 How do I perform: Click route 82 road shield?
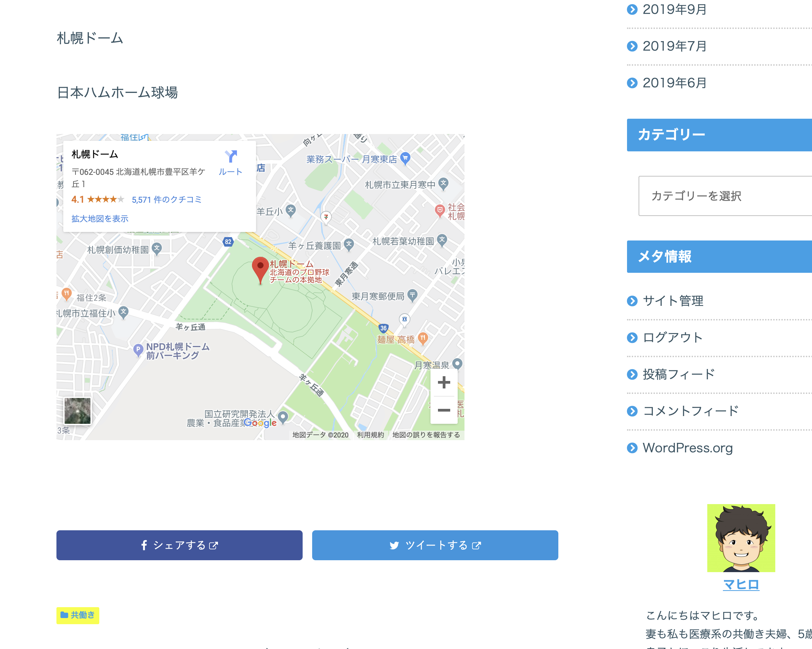point(228,242)
